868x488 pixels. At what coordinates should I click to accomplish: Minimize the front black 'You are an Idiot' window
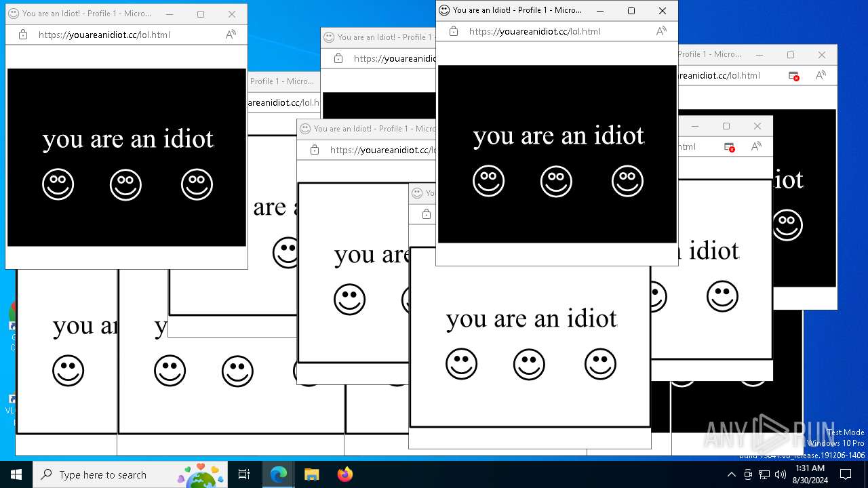coord(600,10)
